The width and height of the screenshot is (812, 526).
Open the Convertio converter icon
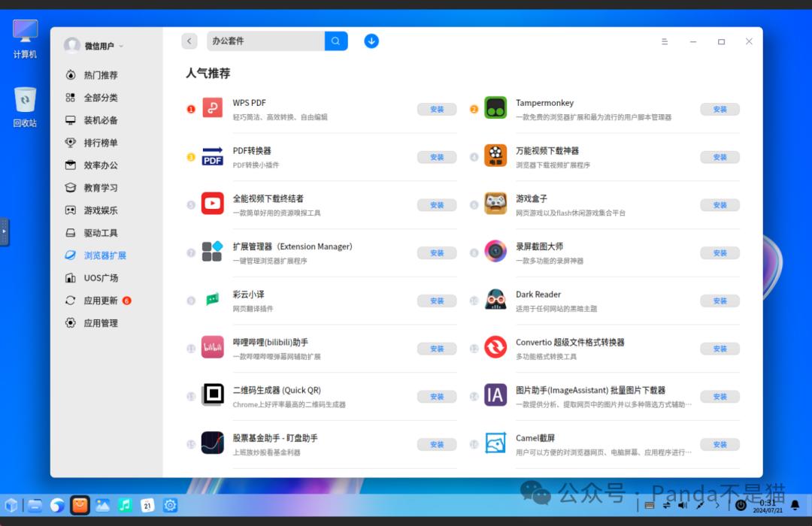coord(495,348)
